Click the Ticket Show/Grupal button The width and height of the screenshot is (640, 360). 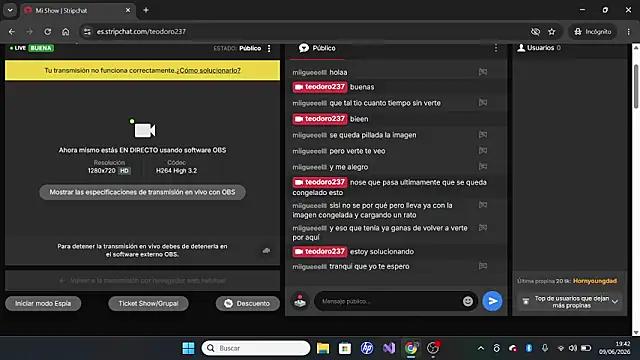[148, 303]
